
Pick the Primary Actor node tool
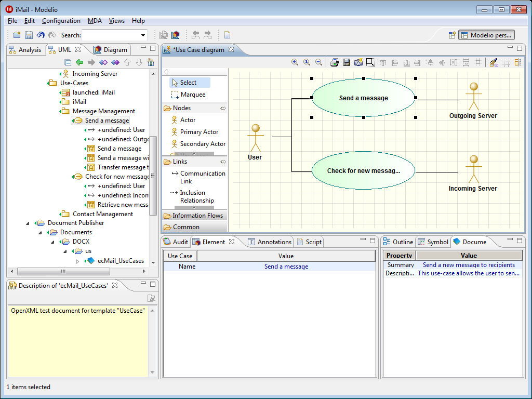(195, 132)
